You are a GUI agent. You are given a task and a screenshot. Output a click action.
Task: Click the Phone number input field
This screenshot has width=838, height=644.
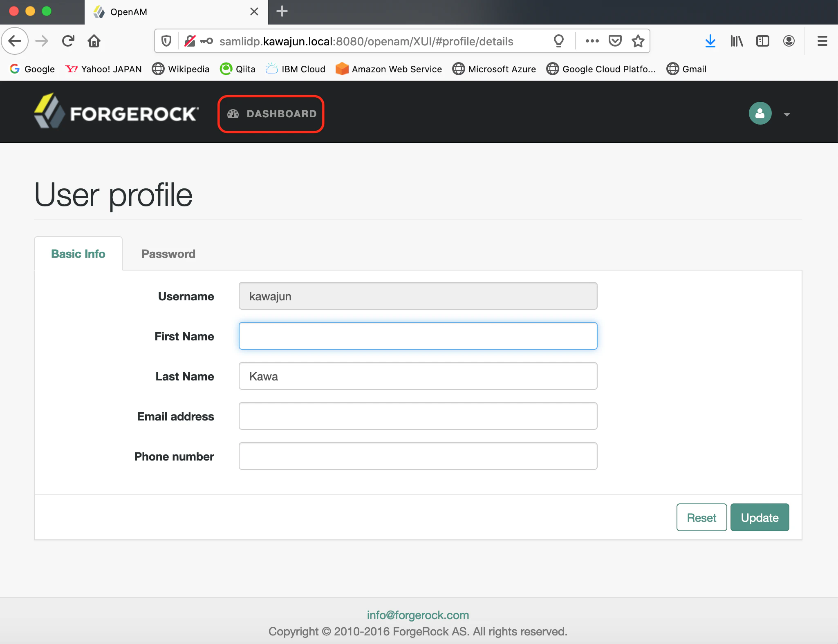point(418,456)
